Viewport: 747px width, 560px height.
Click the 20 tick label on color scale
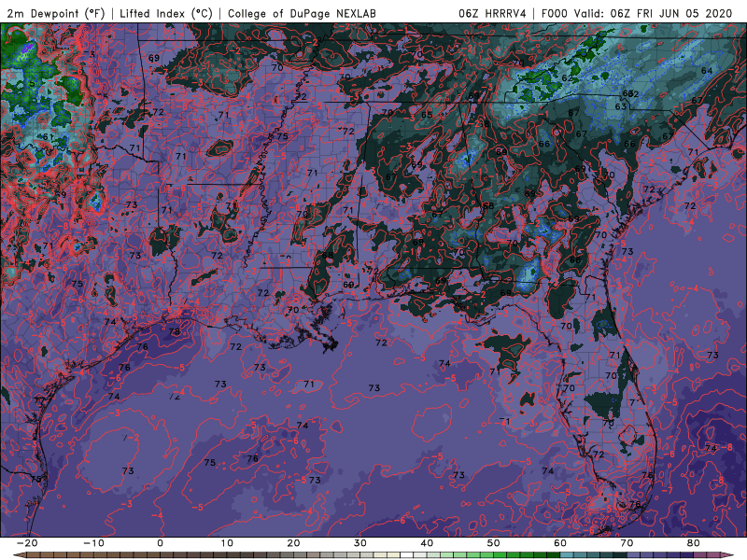pyautogui.click(x=293, y=543)
